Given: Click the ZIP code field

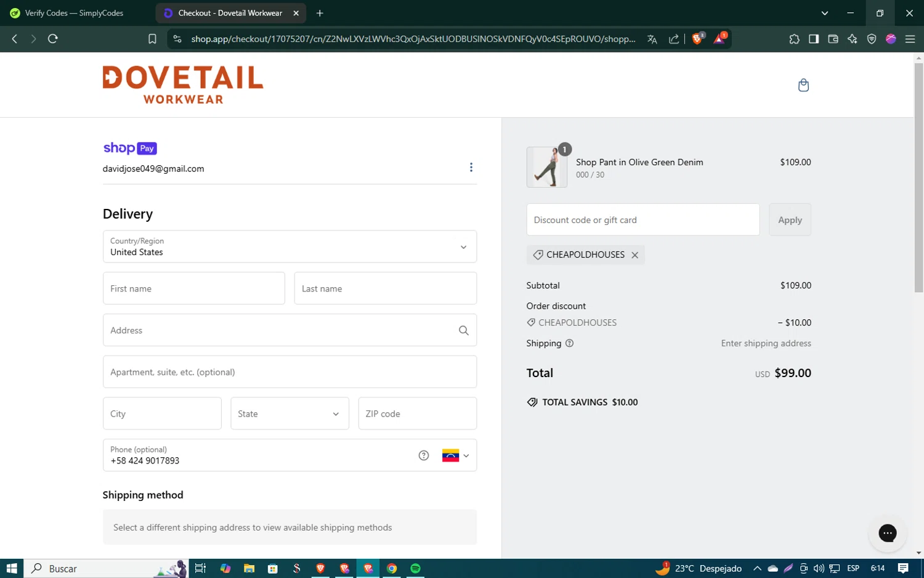Looking at the screenshot, I should click(418, 413).
